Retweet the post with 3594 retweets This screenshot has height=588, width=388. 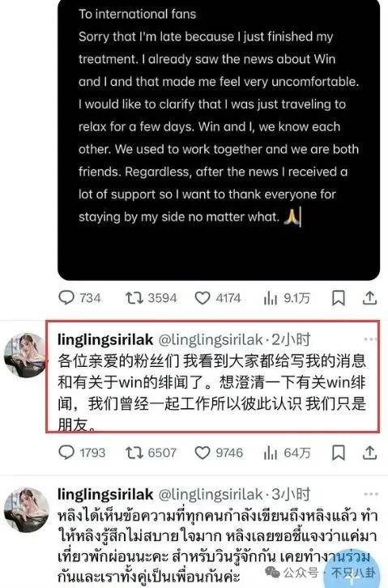click(x=151, y=298)
